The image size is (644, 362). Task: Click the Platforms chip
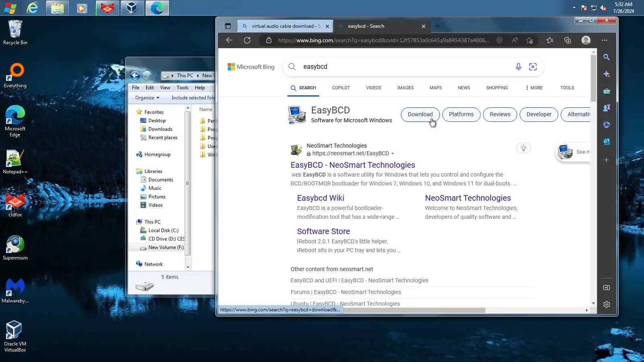coord(461,114)
